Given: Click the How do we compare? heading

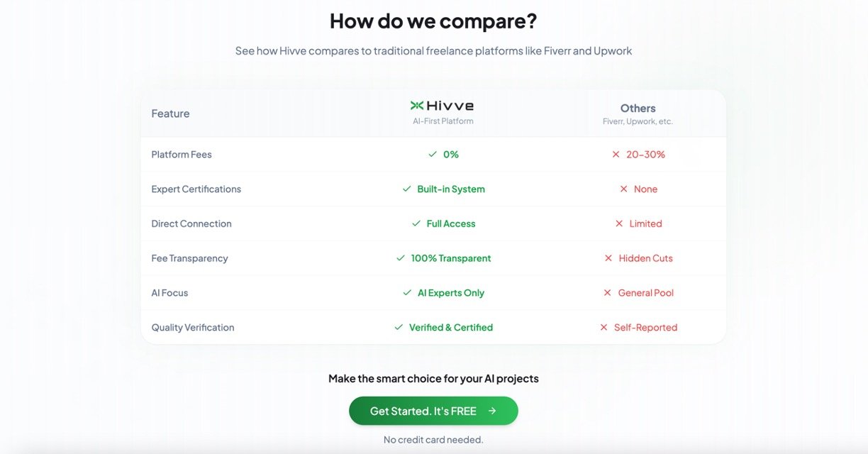Looking at the screenshot, I should (x=433, y=21).
